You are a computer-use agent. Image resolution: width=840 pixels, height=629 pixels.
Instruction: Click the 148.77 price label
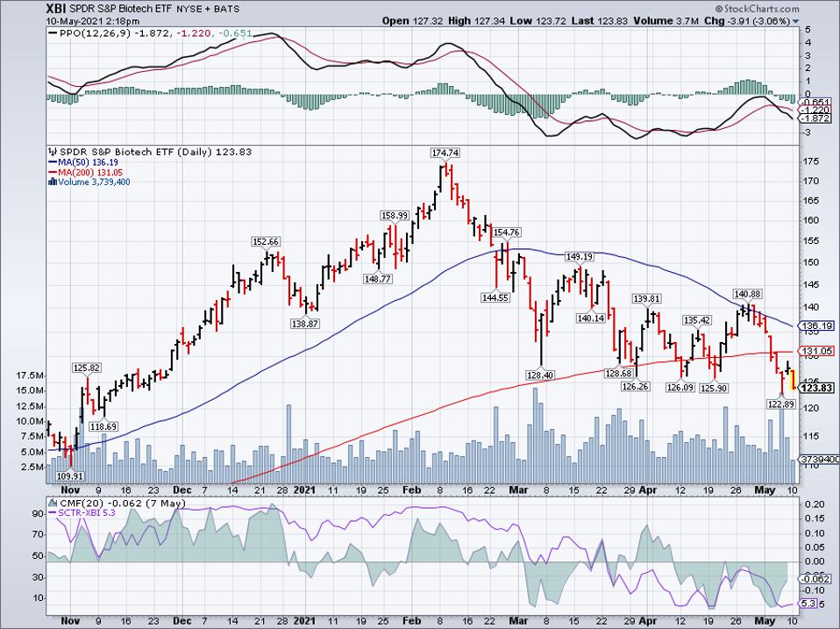tap(378, 279)
